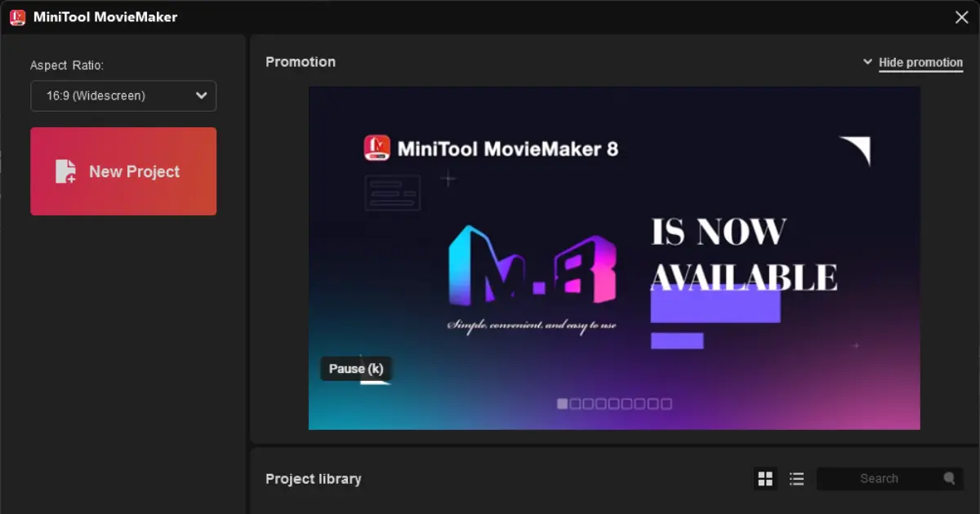Click the 'Promotion' heading
Image resolution: width=980 pixels, height=514 pixels.
301,62
